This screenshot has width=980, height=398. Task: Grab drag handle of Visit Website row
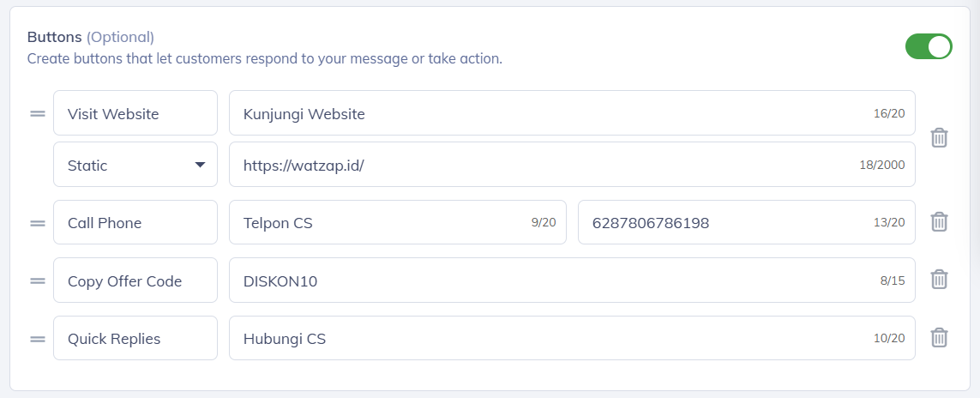tap(38, 113)
